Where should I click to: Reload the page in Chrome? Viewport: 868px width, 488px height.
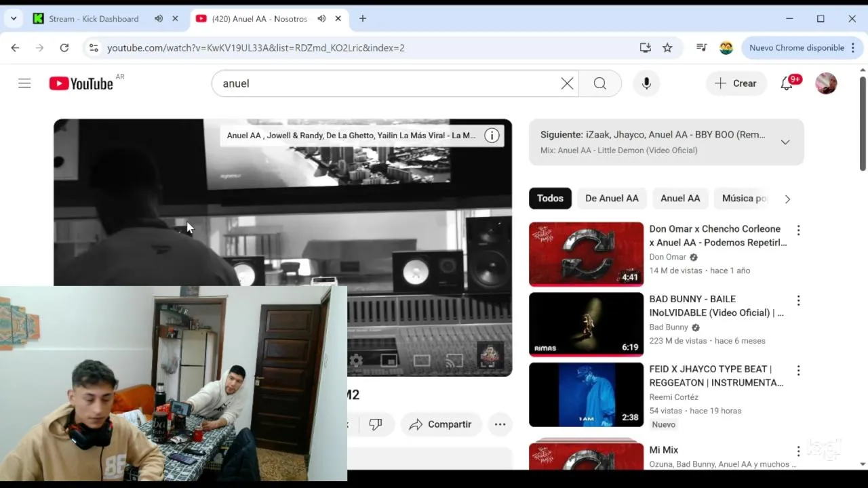(64, 47)
